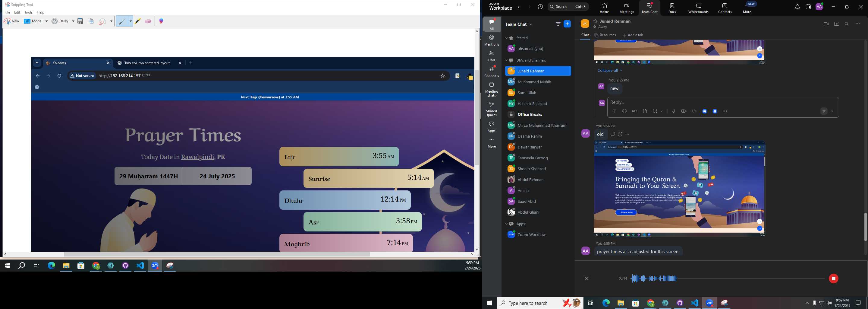The width and height of the screenshot is (868, 309).
Task: Open Shared spaces in the sidebar
Action: coord(492,109)
